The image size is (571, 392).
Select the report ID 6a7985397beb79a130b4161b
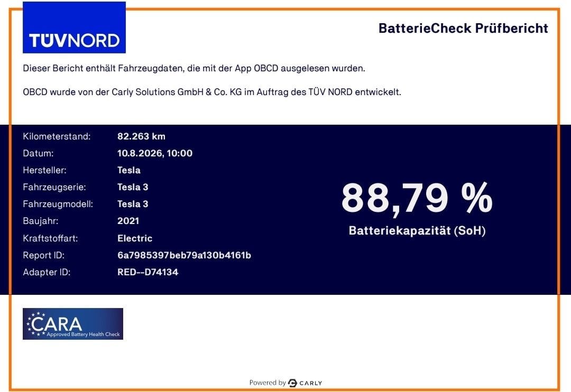click(x=185, y=256)
